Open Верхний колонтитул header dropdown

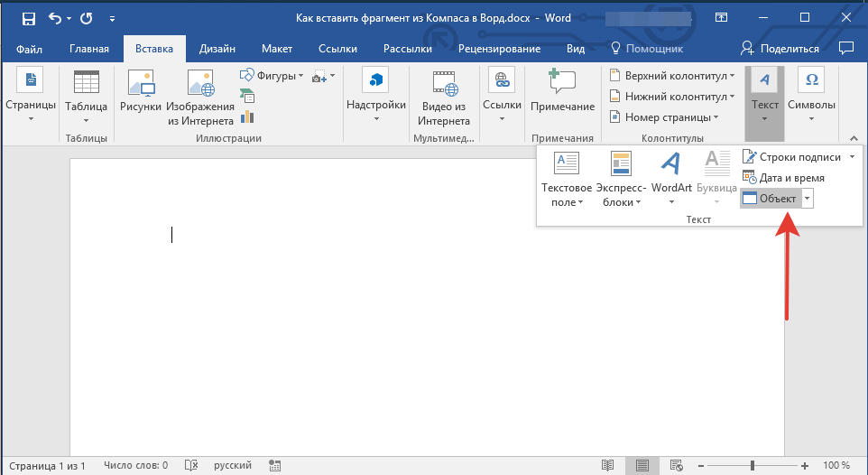672,76
